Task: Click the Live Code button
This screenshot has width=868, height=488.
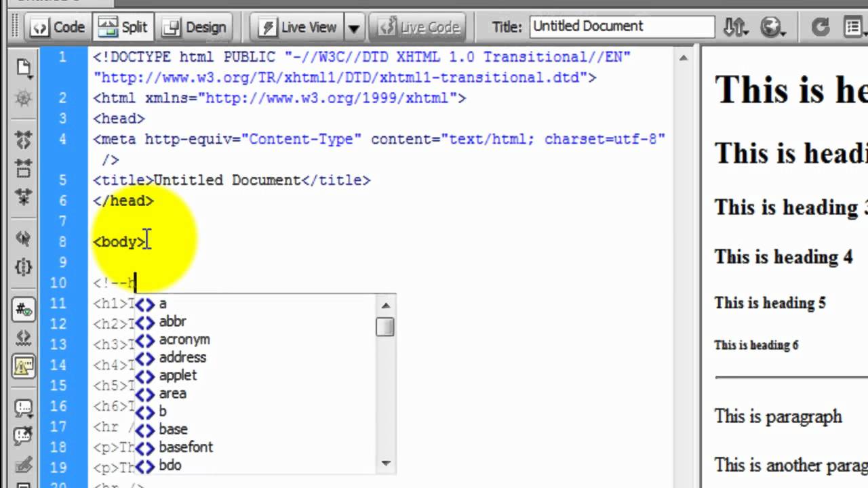Action: pyautogui.click(x=419, y=27)
